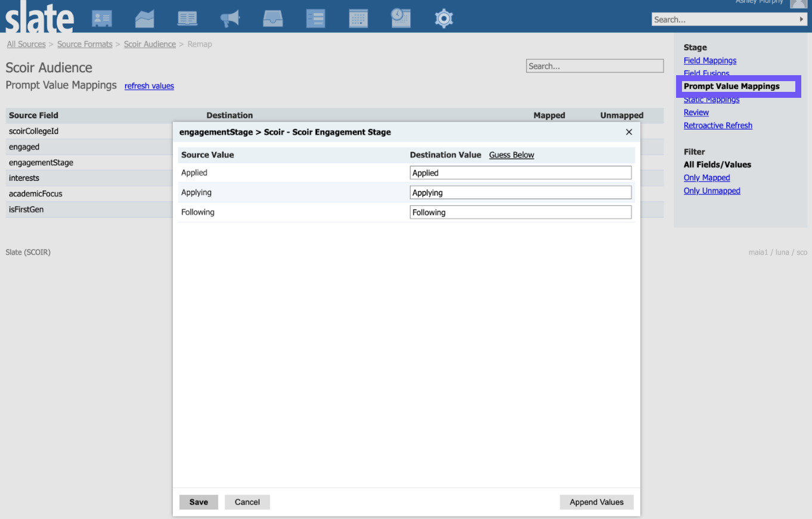The width and height of the screenshot is (812, 519).
Task: Edit the destination value for Applying
Action: (520, 192)
